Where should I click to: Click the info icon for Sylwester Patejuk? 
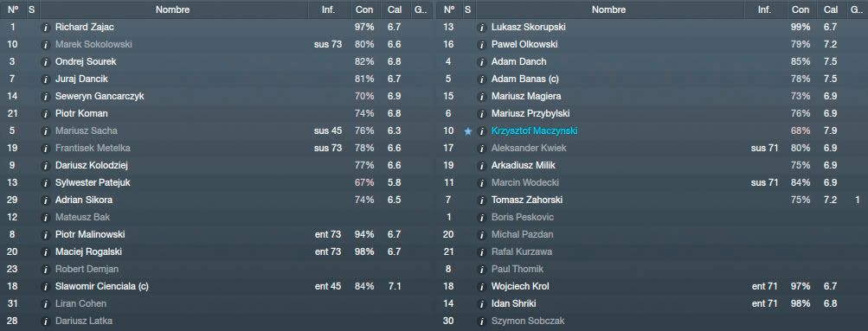[46, 183]
